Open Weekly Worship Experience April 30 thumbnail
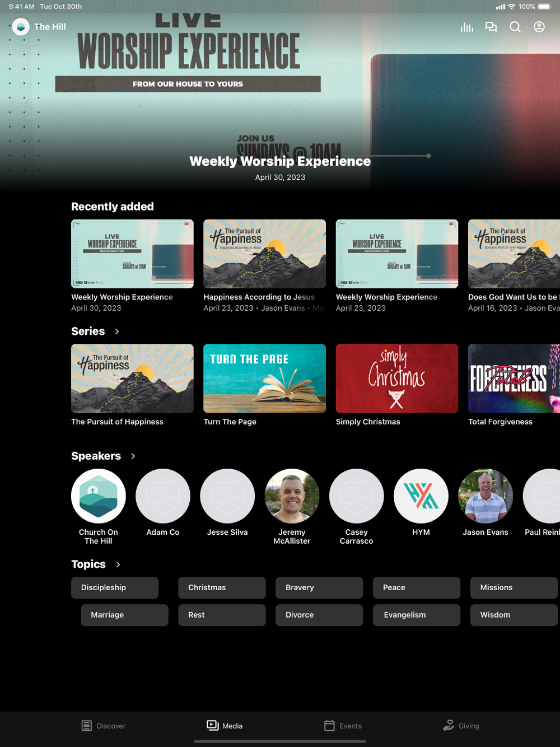 pyautogui.click(x=132, y=254)
